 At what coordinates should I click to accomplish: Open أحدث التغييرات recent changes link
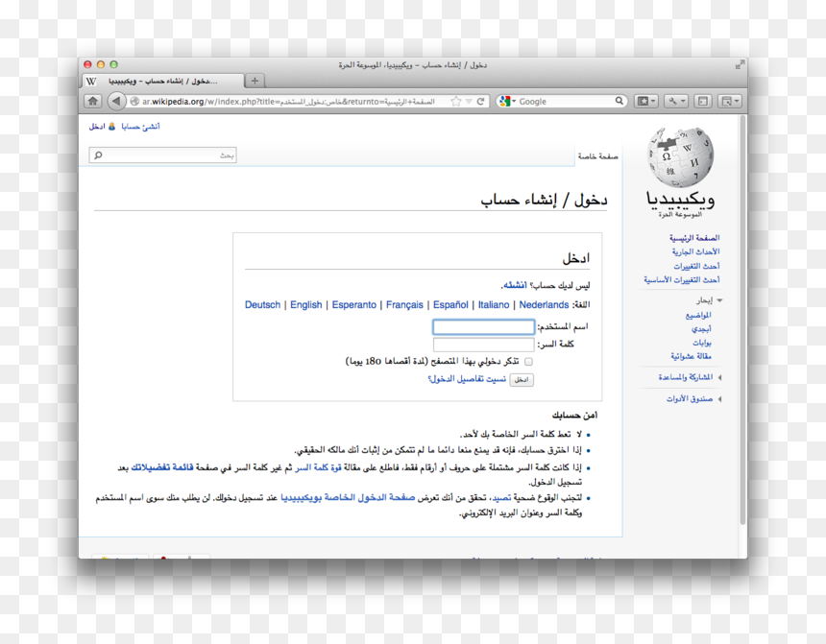click(696, 266)
